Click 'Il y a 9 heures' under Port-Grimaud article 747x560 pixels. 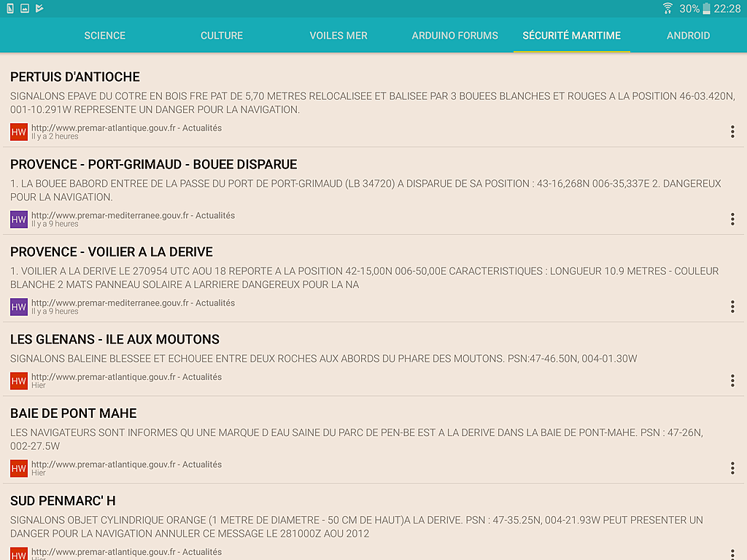[x=55, y=225]
